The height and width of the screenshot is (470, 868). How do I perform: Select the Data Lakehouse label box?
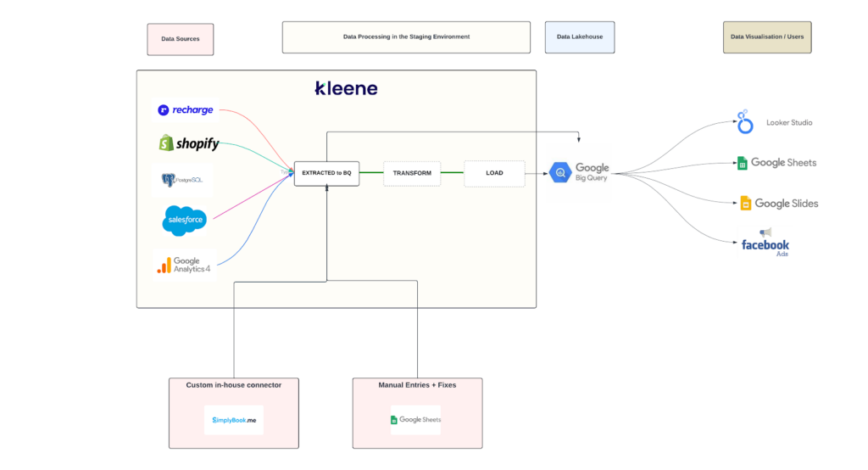tap(580, 37)
